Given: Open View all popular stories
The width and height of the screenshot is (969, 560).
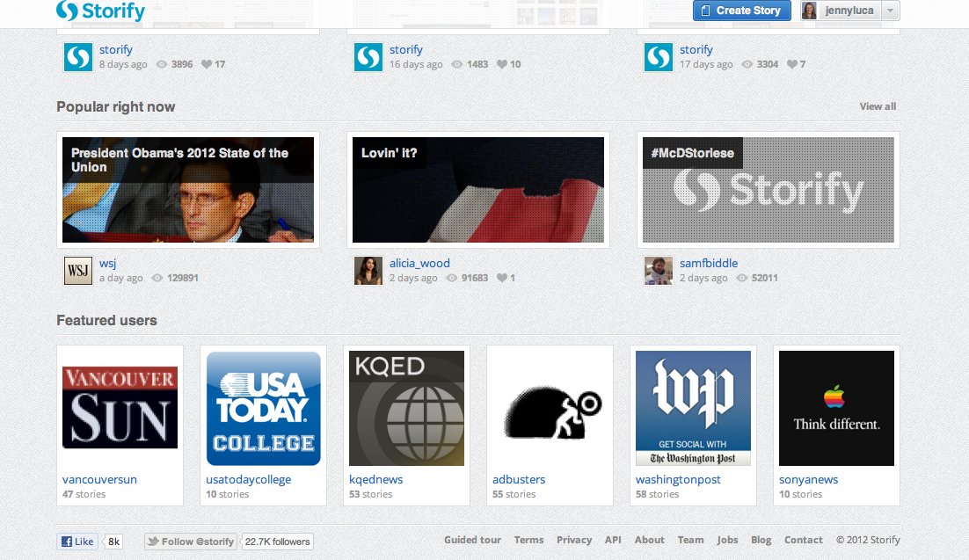Looking at the screenshot, I should click(x=878, y=106).
